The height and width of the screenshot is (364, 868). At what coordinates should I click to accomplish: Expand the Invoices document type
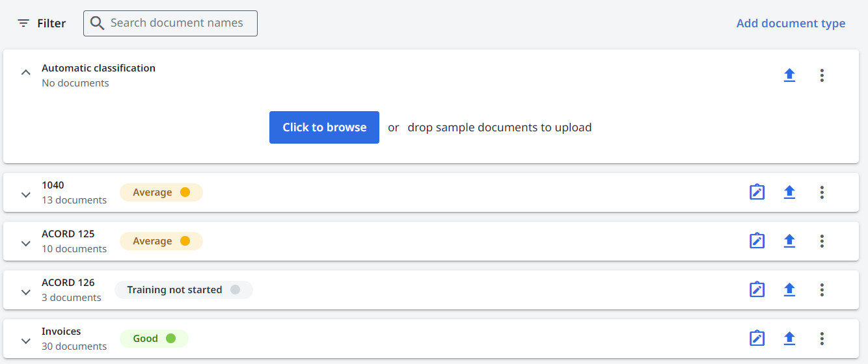pos(26,341)
